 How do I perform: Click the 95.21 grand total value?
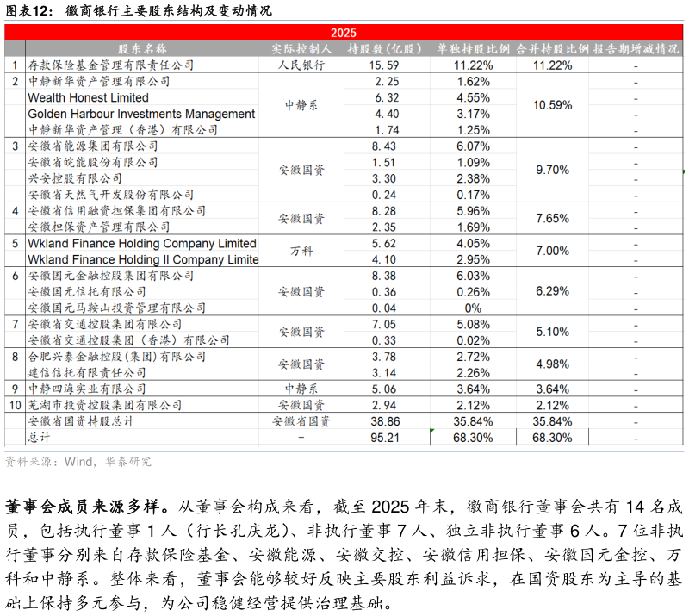(385, 438)
